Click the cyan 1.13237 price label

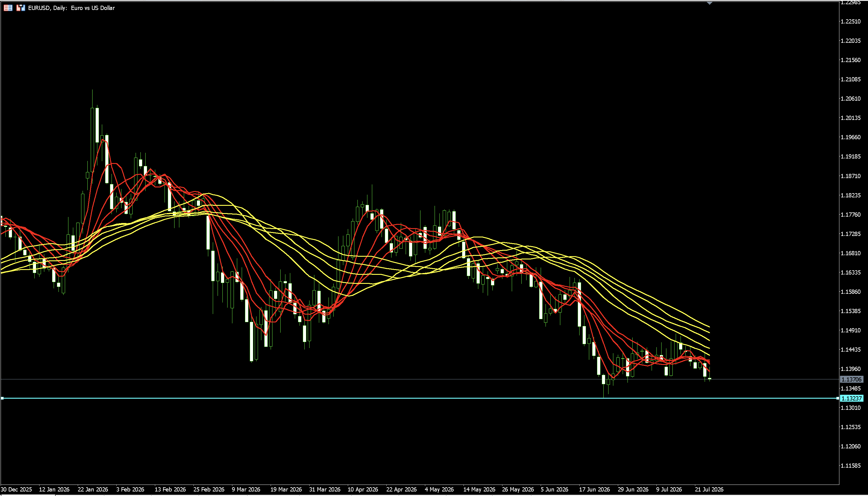(x=851, y=398)
